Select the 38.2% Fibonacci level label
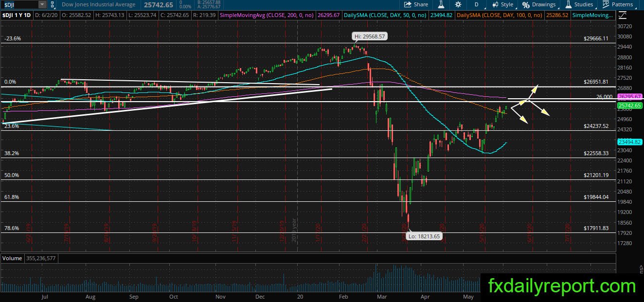Viewport: 644px width, 302px height. [x=11, y=153]
